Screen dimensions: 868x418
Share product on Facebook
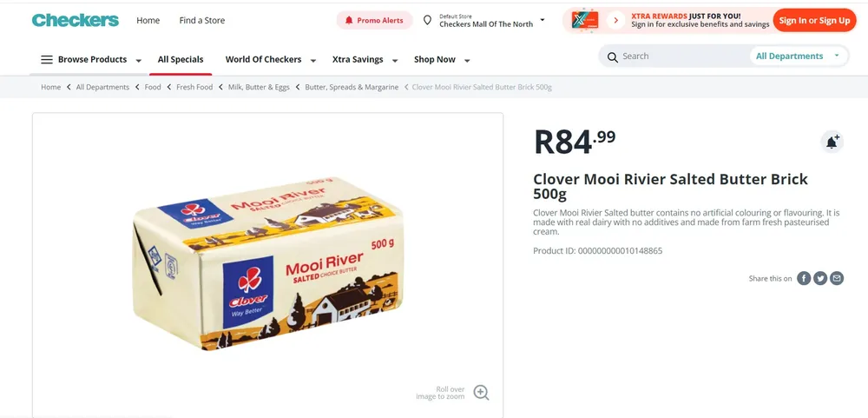point(805,278)
